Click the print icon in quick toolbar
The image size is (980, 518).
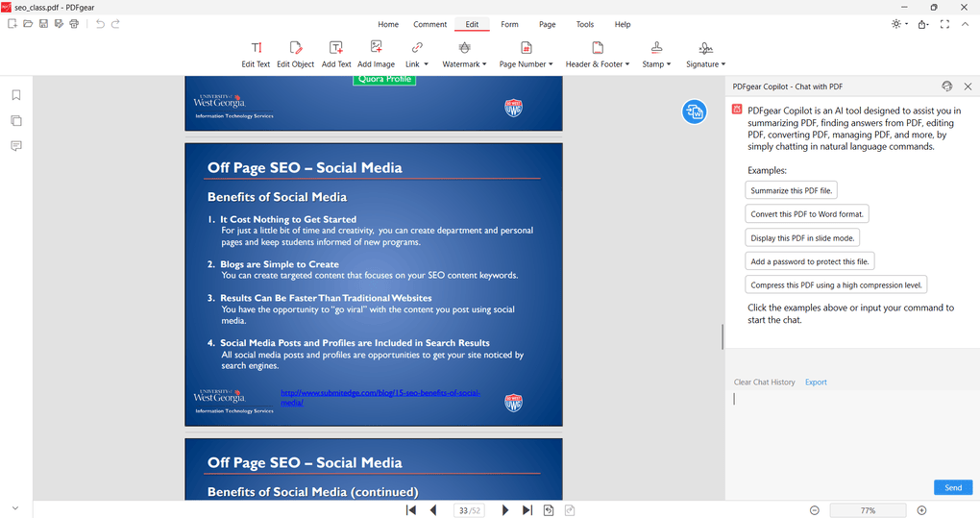click(x=75, y=24)
